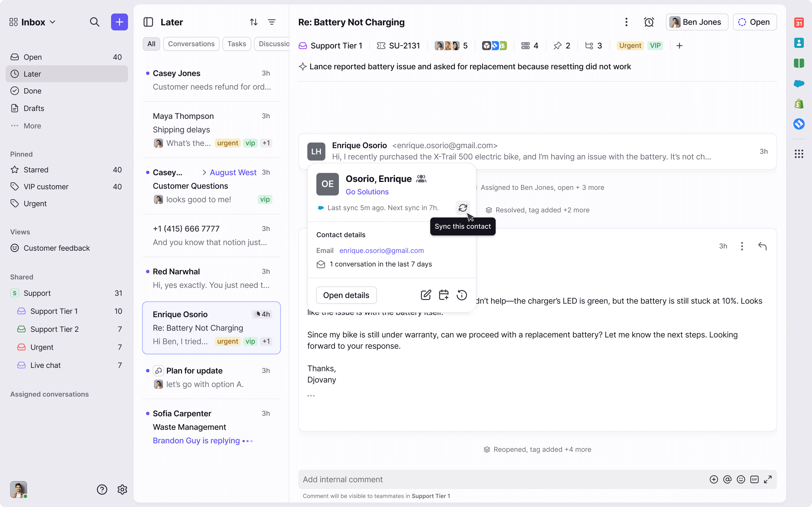Expand the Inbox dropdown chevron
The width and height of the screenshot is (812, 507).
(53, 22)
